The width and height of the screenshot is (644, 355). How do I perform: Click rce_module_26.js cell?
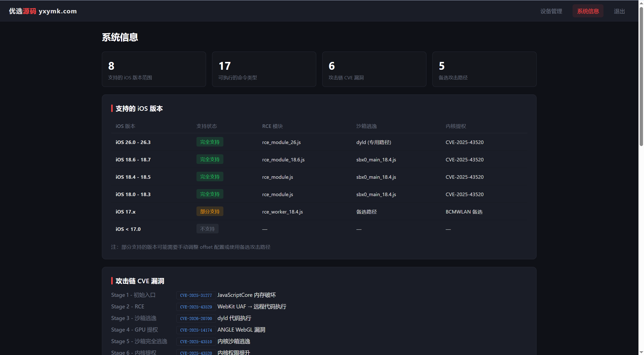coord(281,142)
